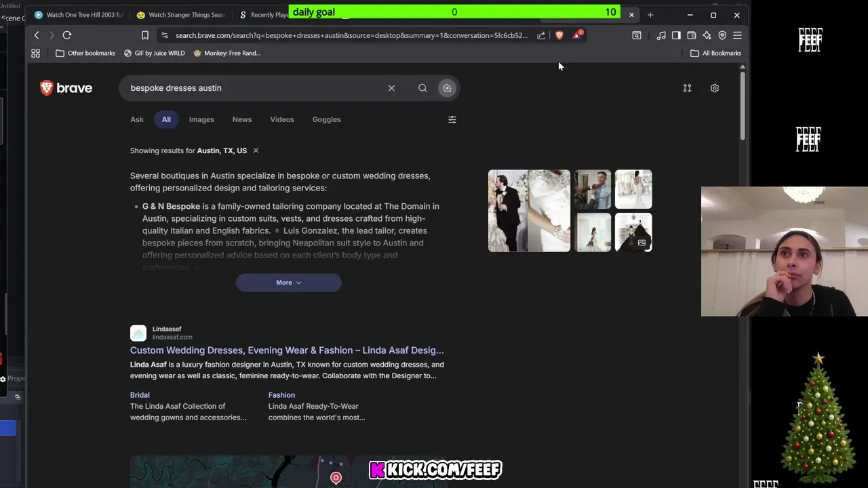
Task: Go back to the previous page
Action: [x=37, y=35]
